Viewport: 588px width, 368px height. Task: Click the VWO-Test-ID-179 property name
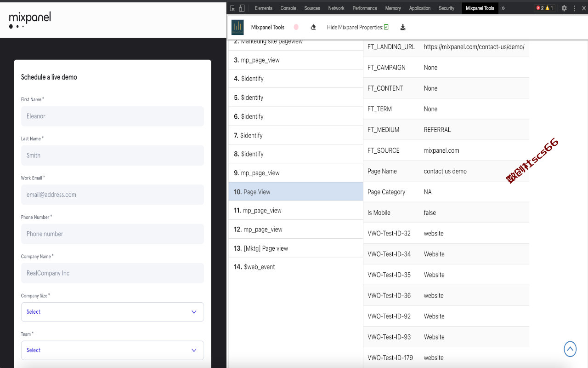(x=390, y=357)
